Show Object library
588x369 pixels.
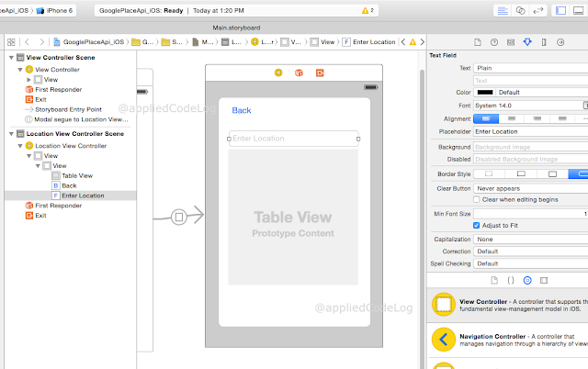pyautogui.click(x=527, y=280)
